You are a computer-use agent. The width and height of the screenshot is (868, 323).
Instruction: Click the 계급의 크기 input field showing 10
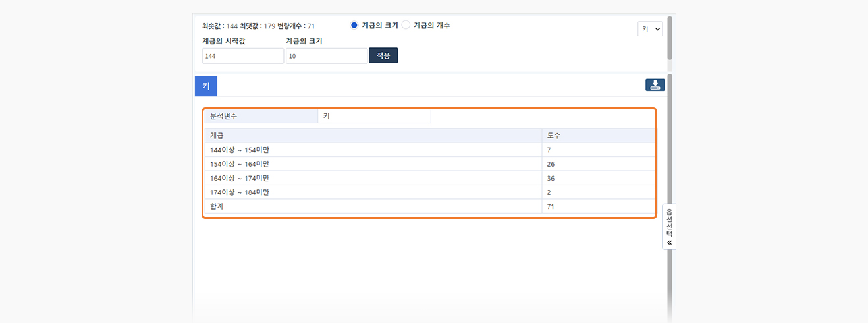point(326,56)
